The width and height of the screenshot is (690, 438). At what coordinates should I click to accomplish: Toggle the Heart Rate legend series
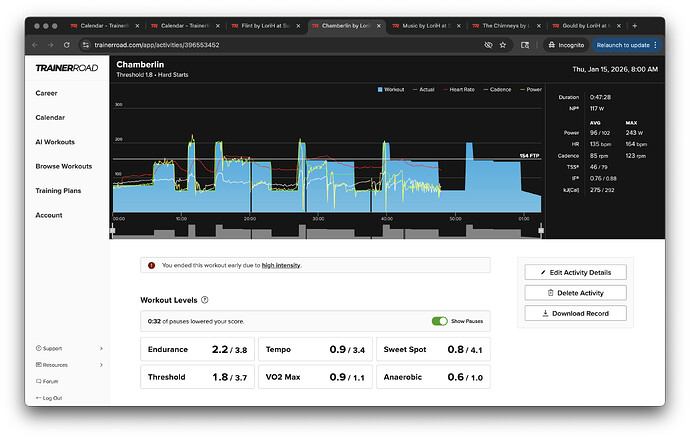(459, 89)
